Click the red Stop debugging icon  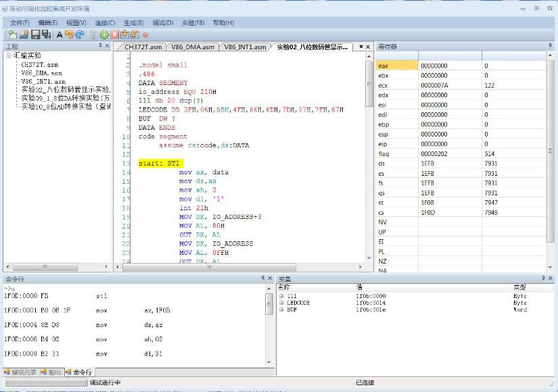coord(115,34)
